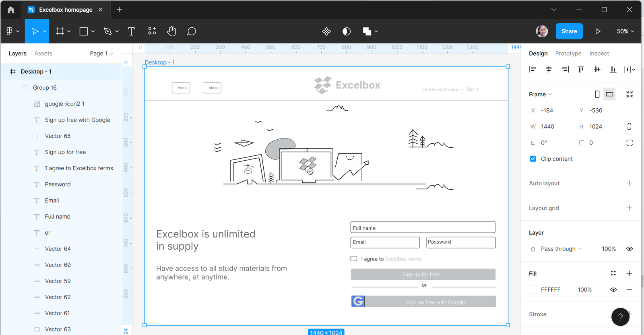Switch to Layers tab

coord(17,53)
